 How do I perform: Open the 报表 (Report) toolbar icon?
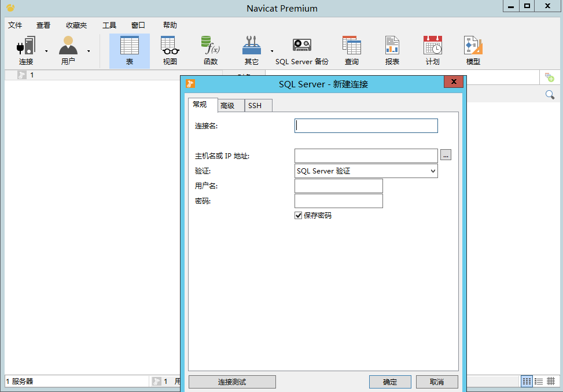[x=392, y=50]
